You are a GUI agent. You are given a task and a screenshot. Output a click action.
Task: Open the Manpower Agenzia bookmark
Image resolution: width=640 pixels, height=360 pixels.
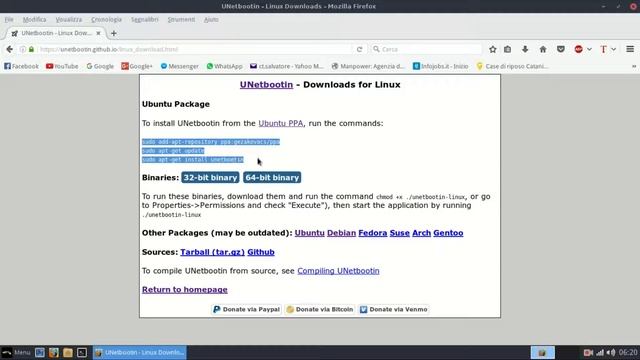coord(368,66)
